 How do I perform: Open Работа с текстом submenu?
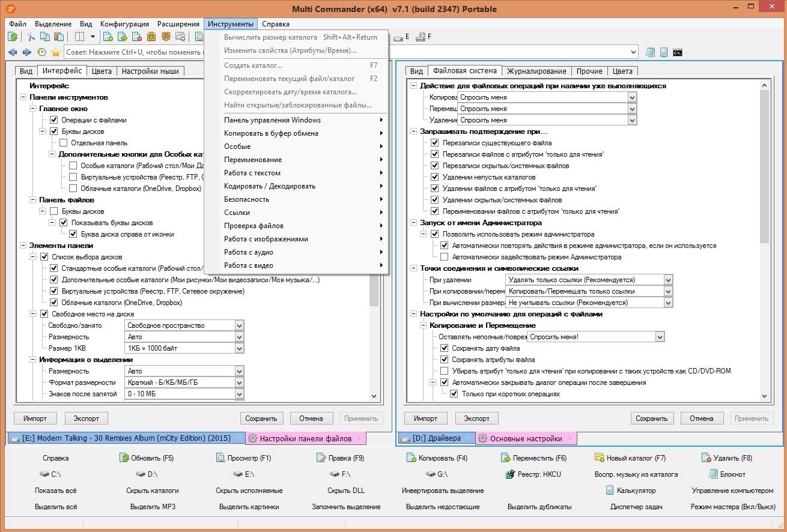(x=297, y=173)
